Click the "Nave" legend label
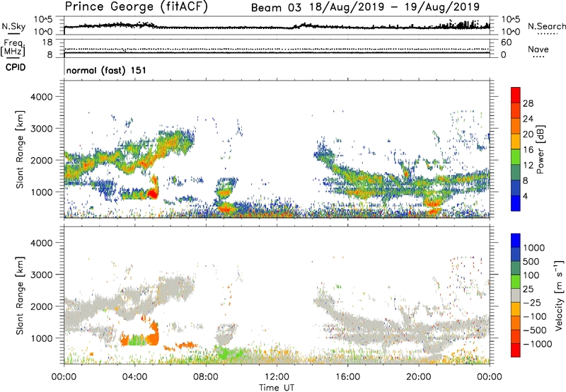This screenshot has width=566, height=392. (x=538, y=50)
